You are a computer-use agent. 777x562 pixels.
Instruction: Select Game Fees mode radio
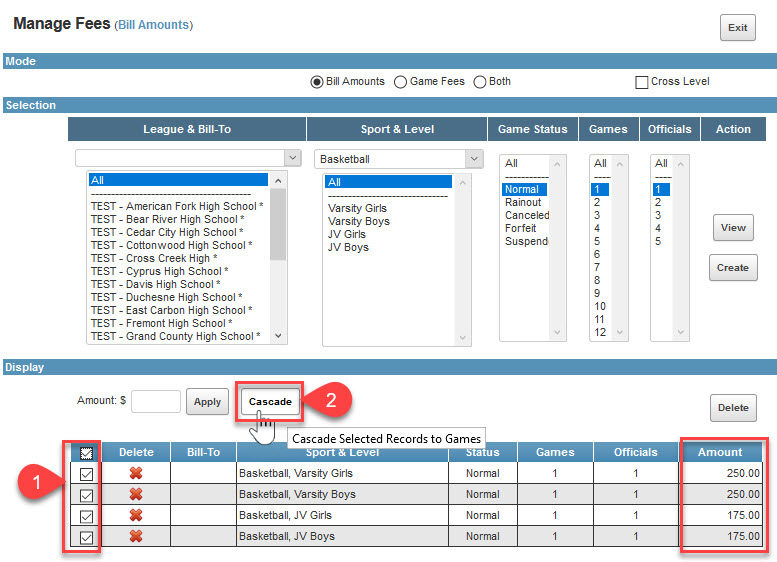pos(400,82)
